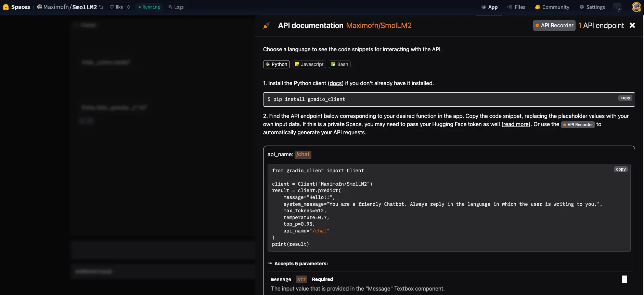
Task: Click the 'temperature=0.7,' code line
Action: pyautogui.click(x=306, y=217)
